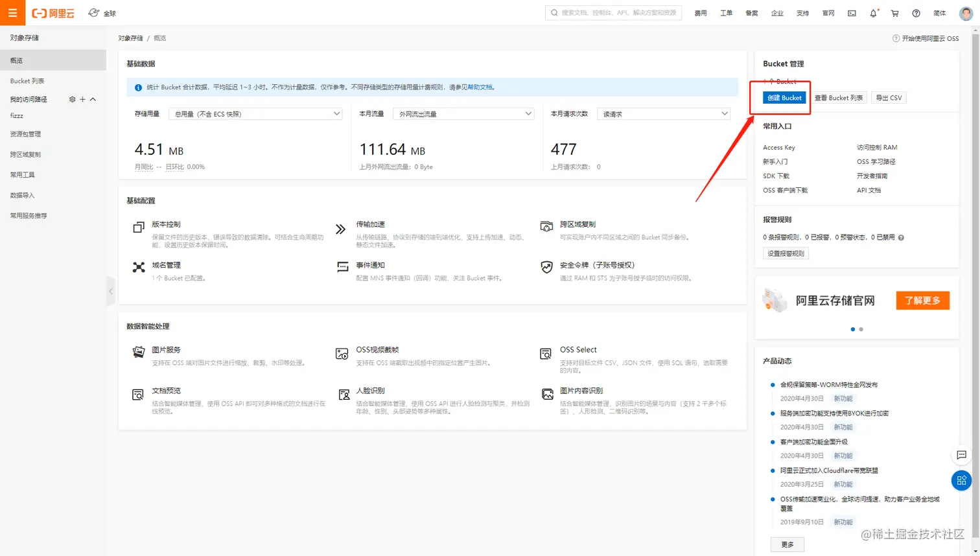980x556 pixels.
Task: Click 开始使用阿里云 OSS link
Action: 926,38
